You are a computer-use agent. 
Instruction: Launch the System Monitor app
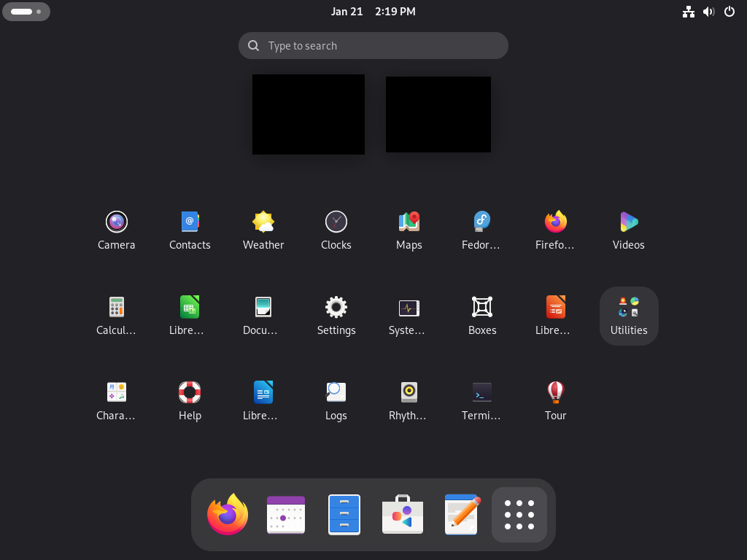click(409, 316)
